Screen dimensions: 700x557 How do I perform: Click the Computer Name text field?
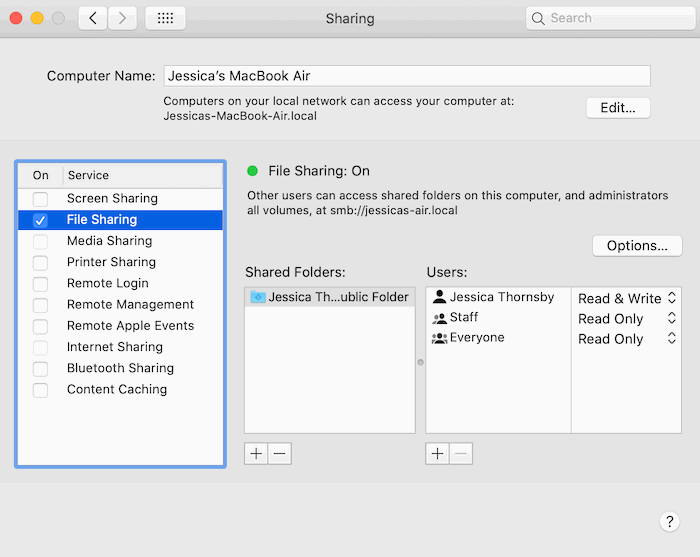click(407, 76)
